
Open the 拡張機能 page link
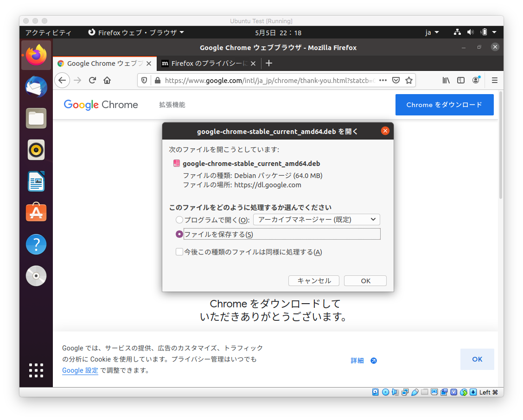[x=172, y=105]
